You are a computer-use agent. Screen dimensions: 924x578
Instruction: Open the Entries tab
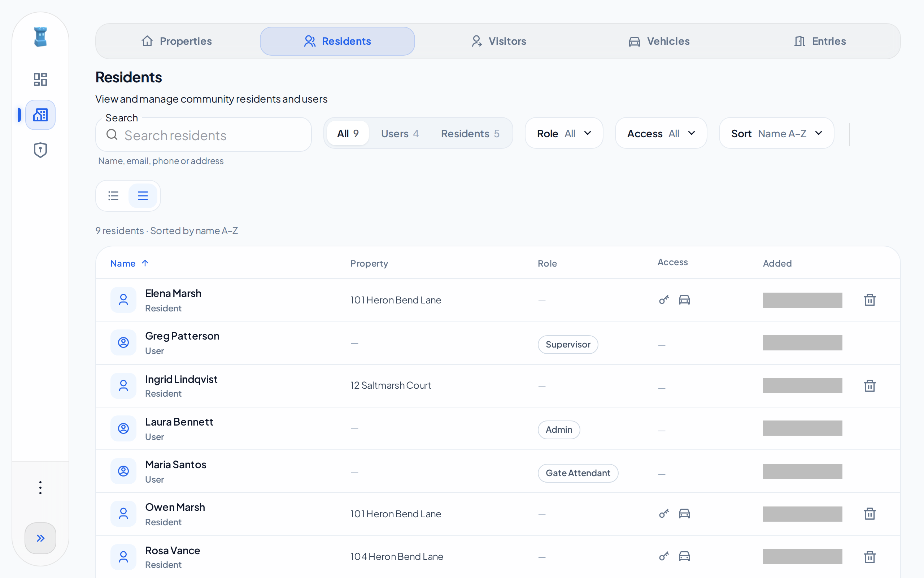(x=820, y=41)
